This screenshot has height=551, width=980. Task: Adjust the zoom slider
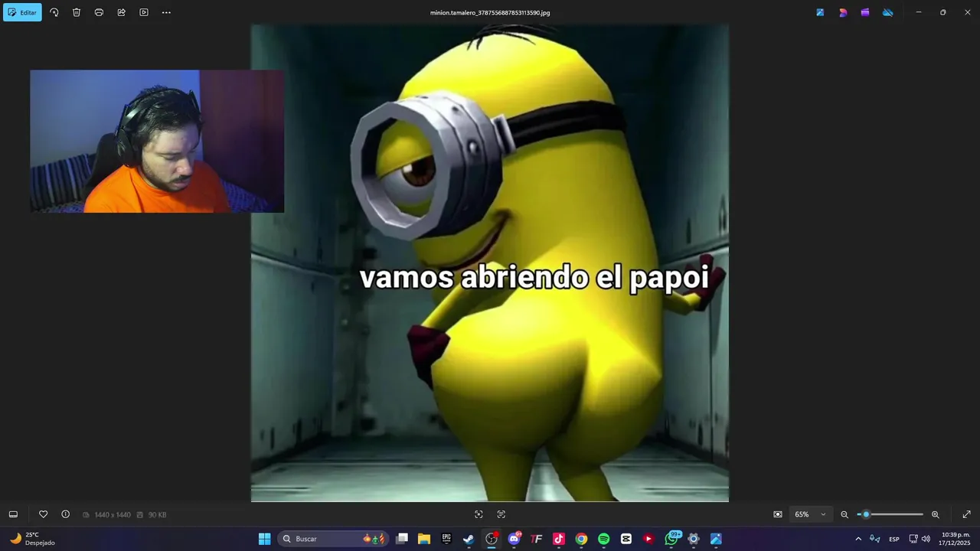pyautogui.click(x=890, y=514)
